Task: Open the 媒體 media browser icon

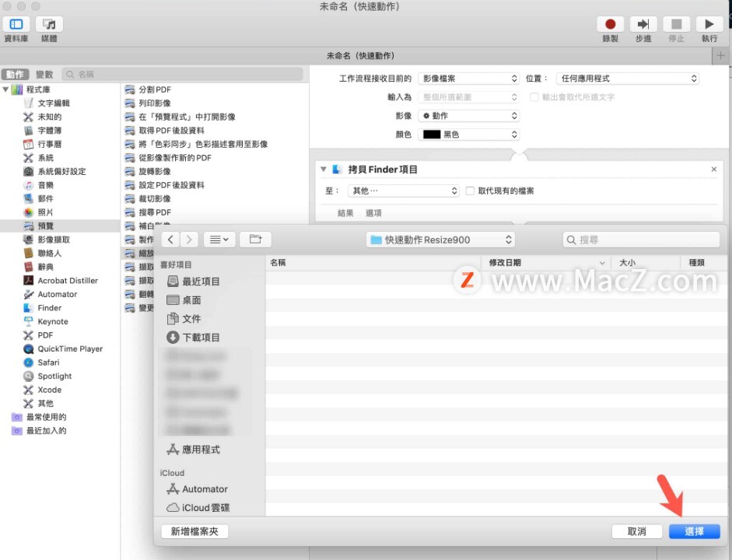Action: (x=49, y=24)
